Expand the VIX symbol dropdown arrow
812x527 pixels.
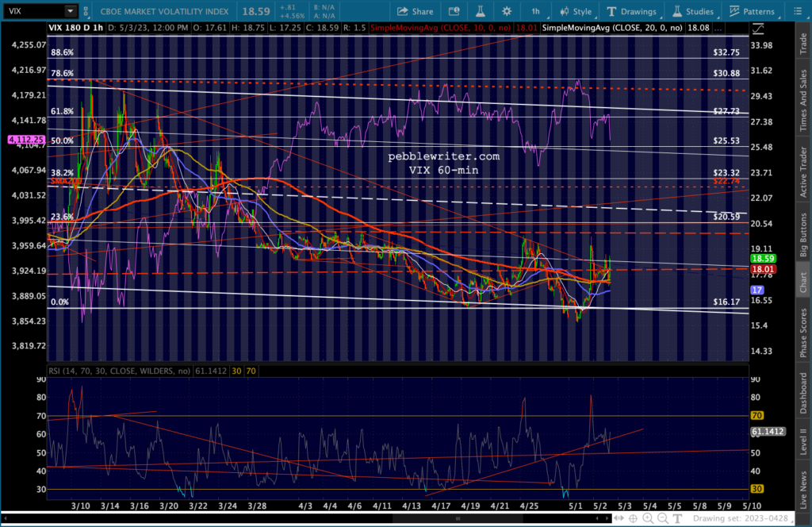[70, 11]
